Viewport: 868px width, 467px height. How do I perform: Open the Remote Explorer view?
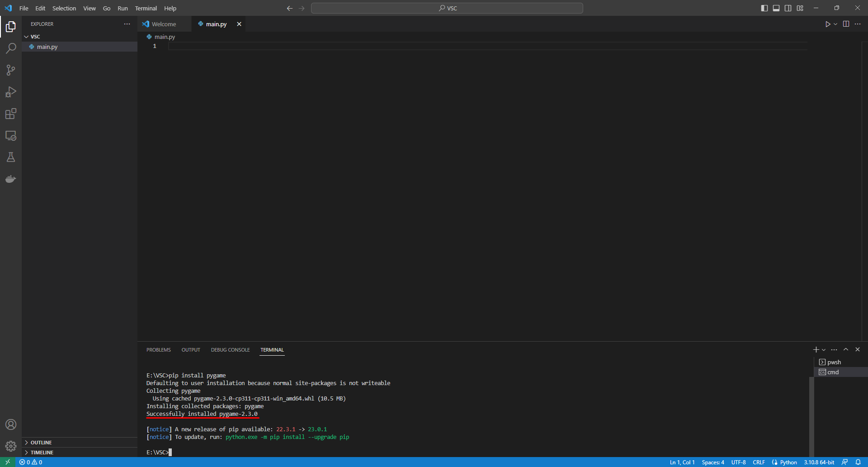click(x=11, y=135)
